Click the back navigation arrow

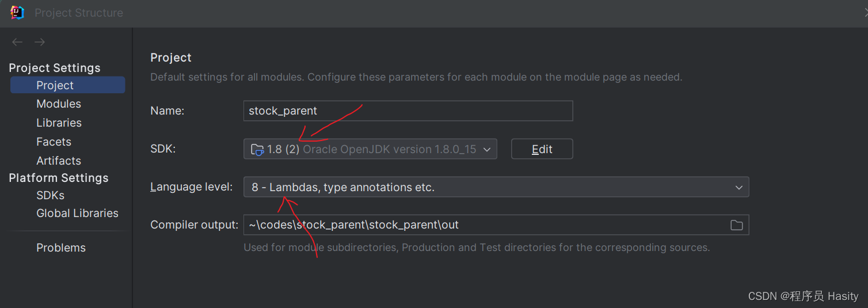[17, 42]
